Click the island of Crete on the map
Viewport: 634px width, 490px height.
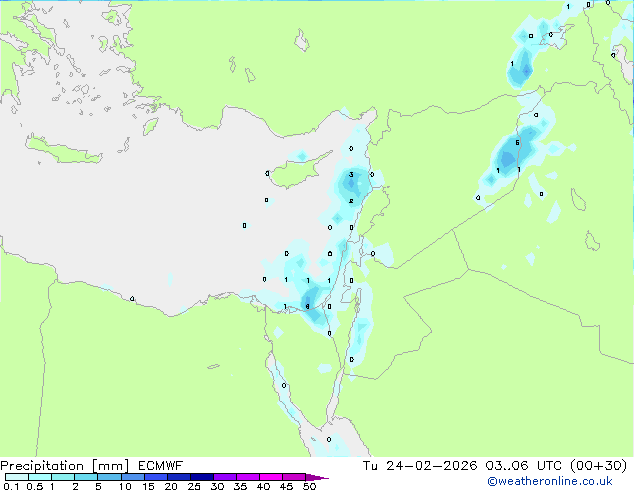pos(63,150)
